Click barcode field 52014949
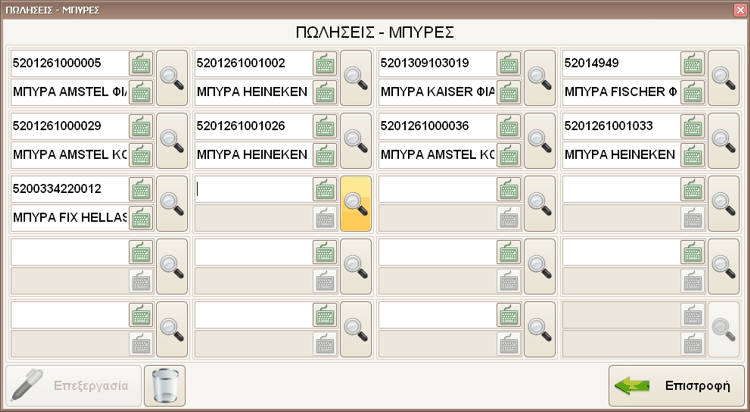Screen dimensions: 750x412 coord(621,63)
